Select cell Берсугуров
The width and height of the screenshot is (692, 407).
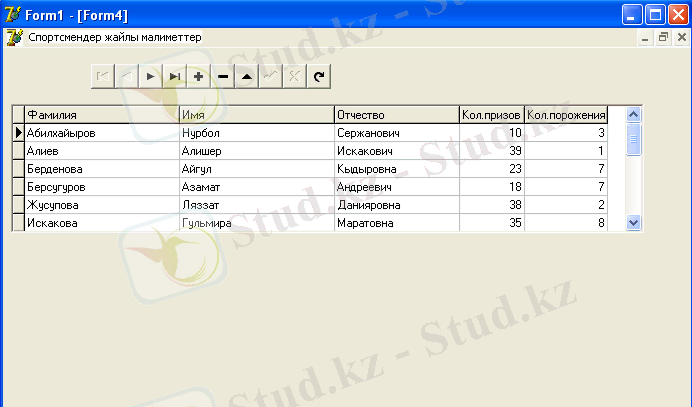(102, 187)
